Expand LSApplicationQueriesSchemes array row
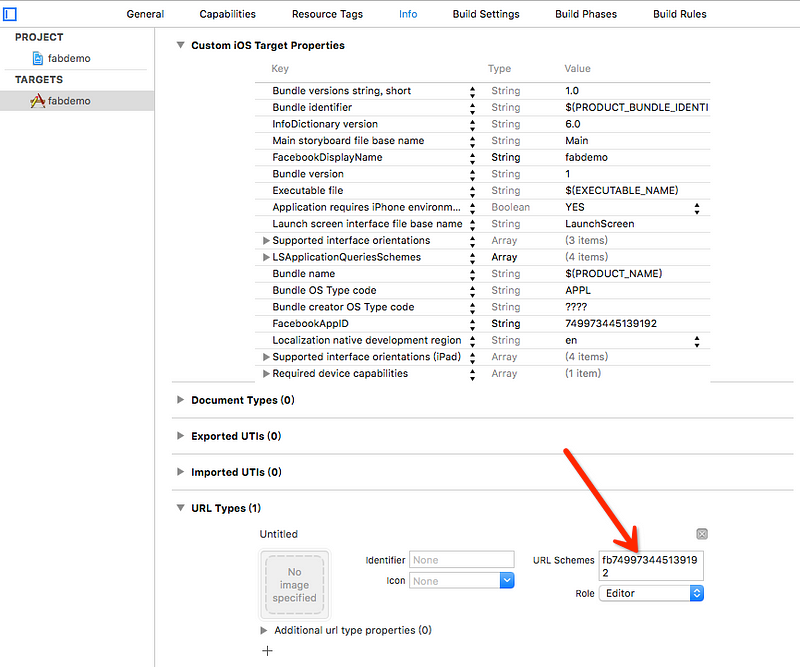The height and width of the screenshot is (667, 800). point(266,257)
